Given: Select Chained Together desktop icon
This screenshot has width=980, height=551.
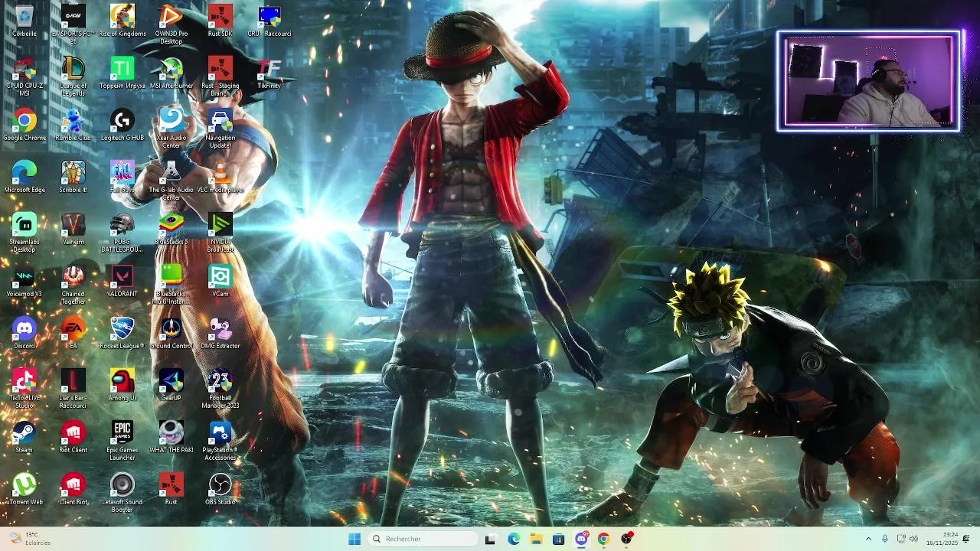Looking at the screenshot, I should point(73,285).
